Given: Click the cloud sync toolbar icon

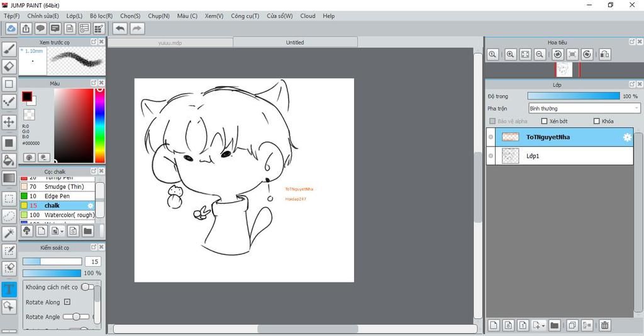Looking at the screenshot, I should (11, 28).
